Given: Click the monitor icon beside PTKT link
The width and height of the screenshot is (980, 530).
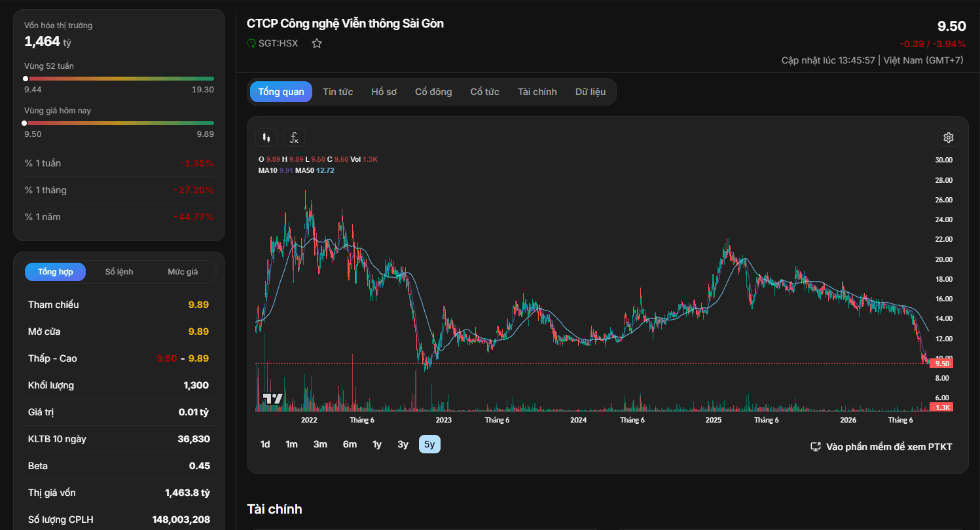Looking at the screenshot, I should pos(816,447).
